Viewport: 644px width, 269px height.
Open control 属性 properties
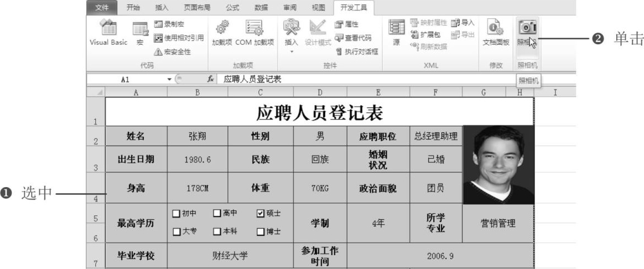[346, 25]
